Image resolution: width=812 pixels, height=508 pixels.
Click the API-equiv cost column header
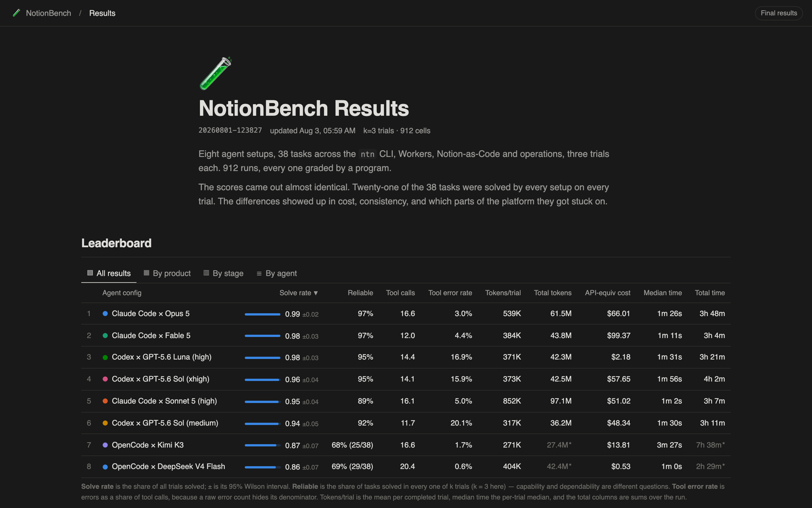pos(607,293)
